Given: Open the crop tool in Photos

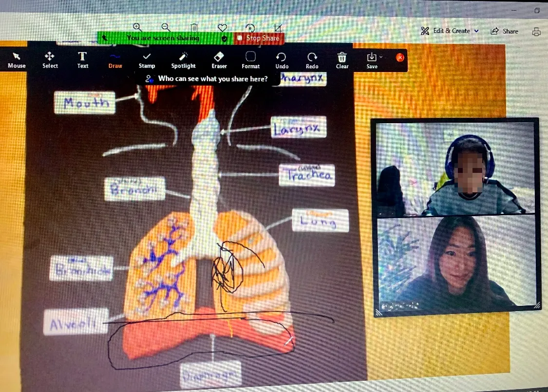Looking at the screenshot, I should click(x=278, y=28).
